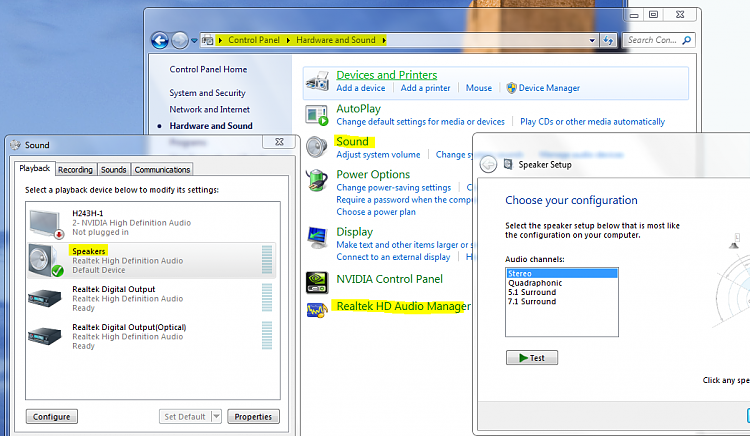Go to Control Panel Home
The width and height of the screenshot is (750, 436).
[208, 69]
